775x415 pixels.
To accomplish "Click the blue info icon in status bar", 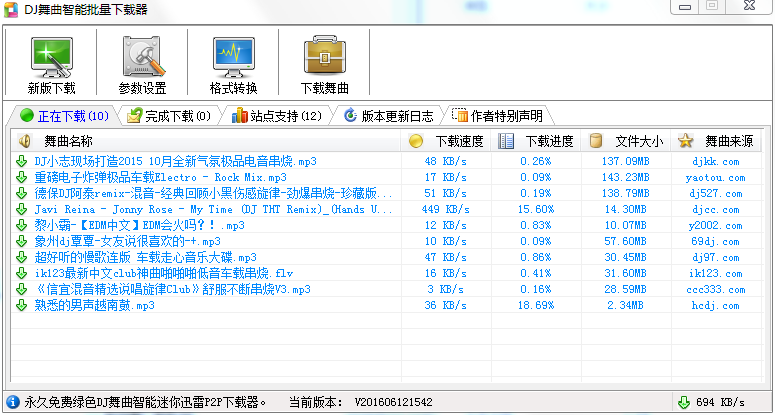I will 13,402.
